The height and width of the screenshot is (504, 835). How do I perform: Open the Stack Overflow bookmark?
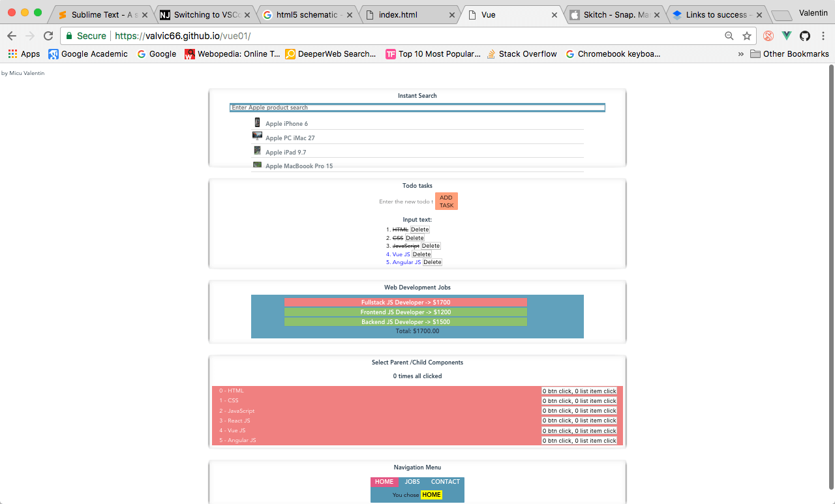tap(522, 54)
